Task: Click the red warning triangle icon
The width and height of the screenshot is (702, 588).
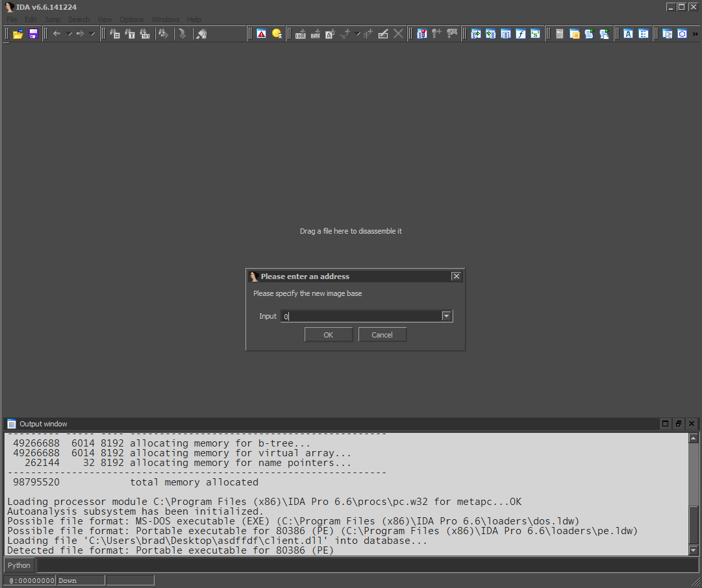Action: point(262,34)
